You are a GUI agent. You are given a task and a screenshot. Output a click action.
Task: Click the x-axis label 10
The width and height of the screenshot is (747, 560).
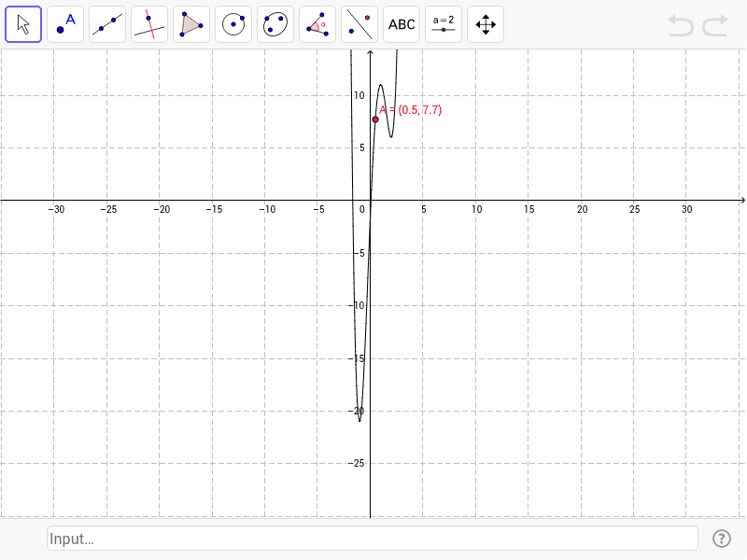477,209
